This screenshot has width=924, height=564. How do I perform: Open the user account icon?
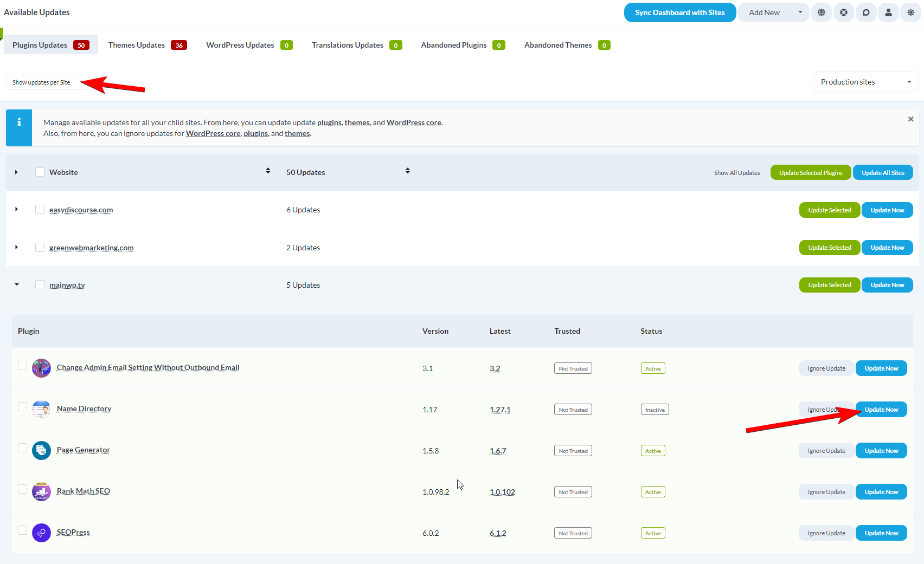tap(888, 12)
